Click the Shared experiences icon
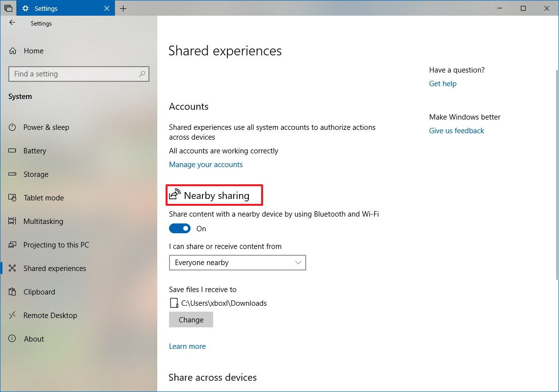Image resolution: width=559 pixels, height=392 pixels. (12, 268)
